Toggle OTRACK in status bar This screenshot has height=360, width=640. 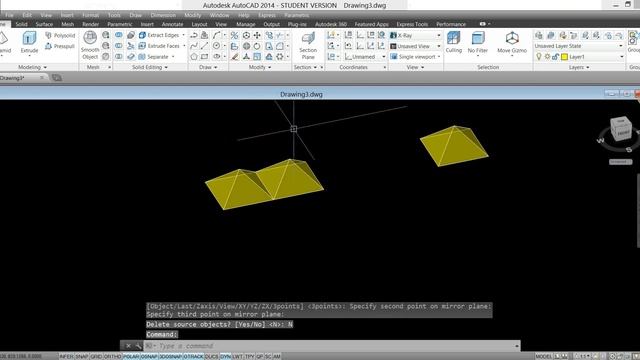coord(193,356)
